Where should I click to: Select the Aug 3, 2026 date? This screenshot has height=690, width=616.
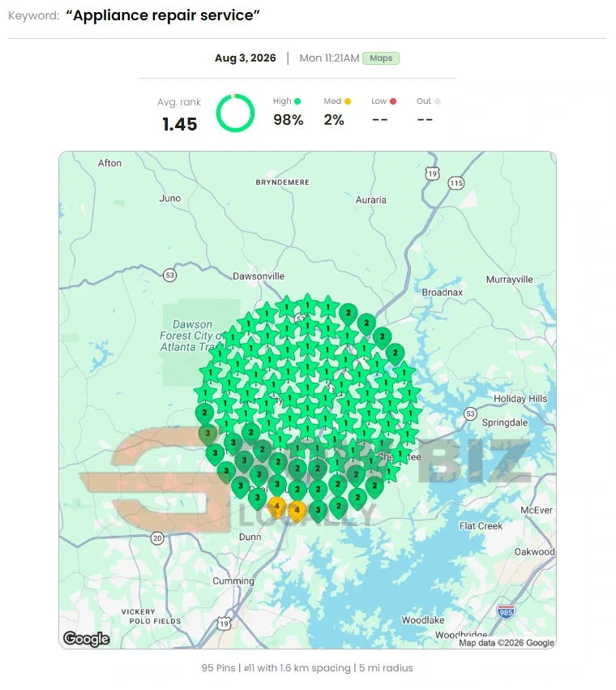[x=245, y=58]
